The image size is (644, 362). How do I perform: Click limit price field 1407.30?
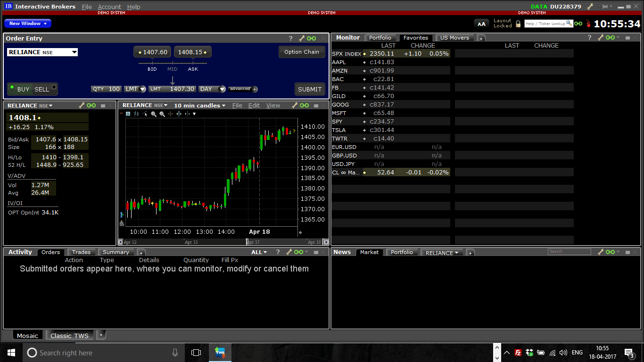point(172,89)
